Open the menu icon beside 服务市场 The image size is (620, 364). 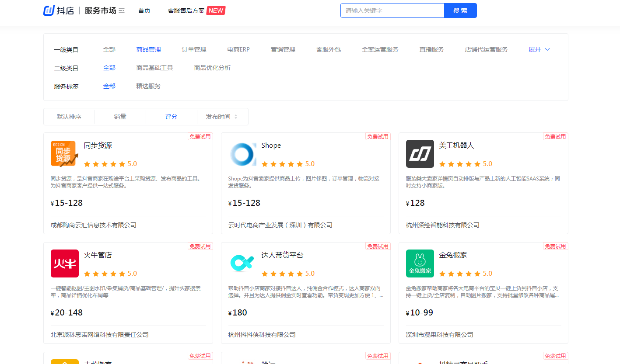point(122,10)
